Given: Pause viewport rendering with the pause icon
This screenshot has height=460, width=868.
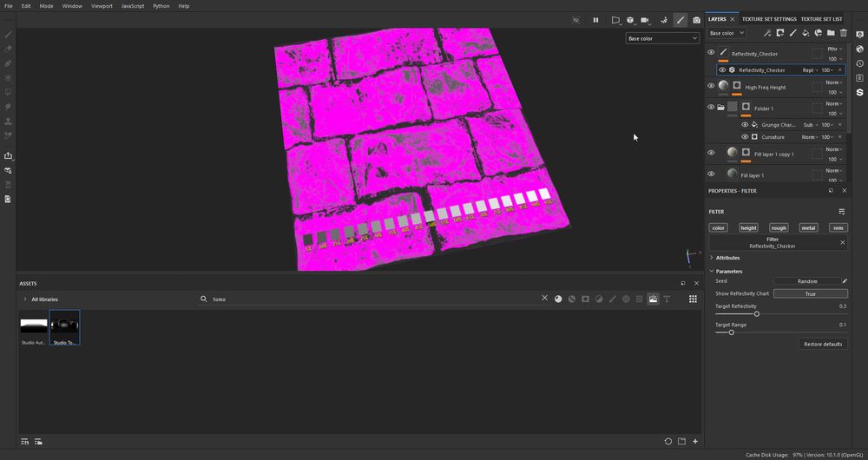Looking at the screenshot, I should [595, 20].
